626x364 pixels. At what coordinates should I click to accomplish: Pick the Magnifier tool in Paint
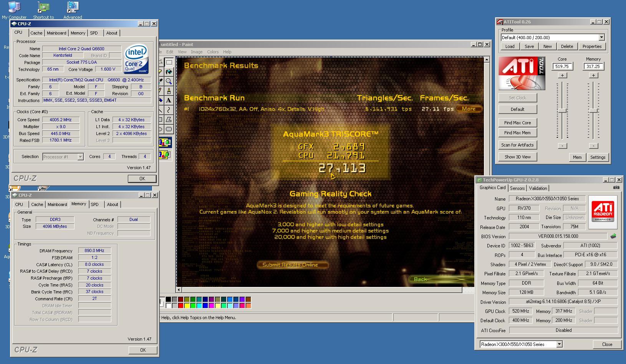pos(169,81)
